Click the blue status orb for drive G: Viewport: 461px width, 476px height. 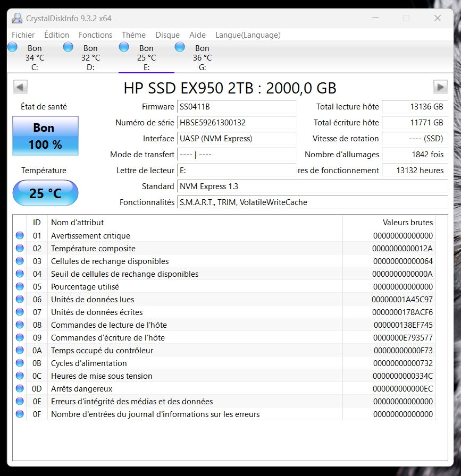click(180, 47)
